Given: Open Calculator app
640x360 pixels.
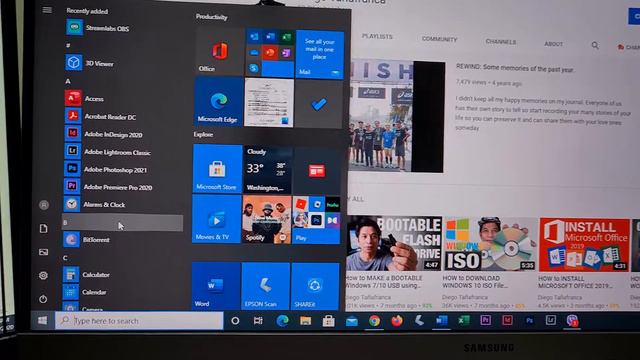Looking at the screenshot, I should point(86,274).
